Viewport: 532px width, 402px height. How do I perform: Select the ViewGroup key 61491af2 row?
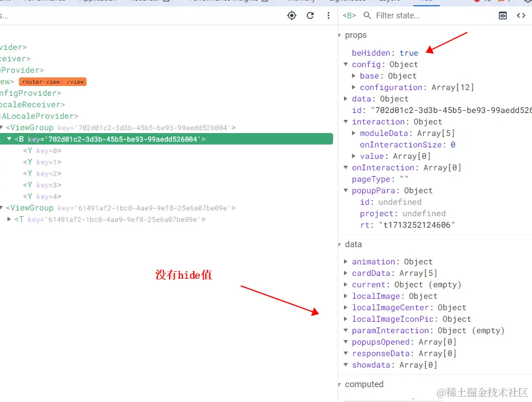pyautogui.click(x=120, y=208)
